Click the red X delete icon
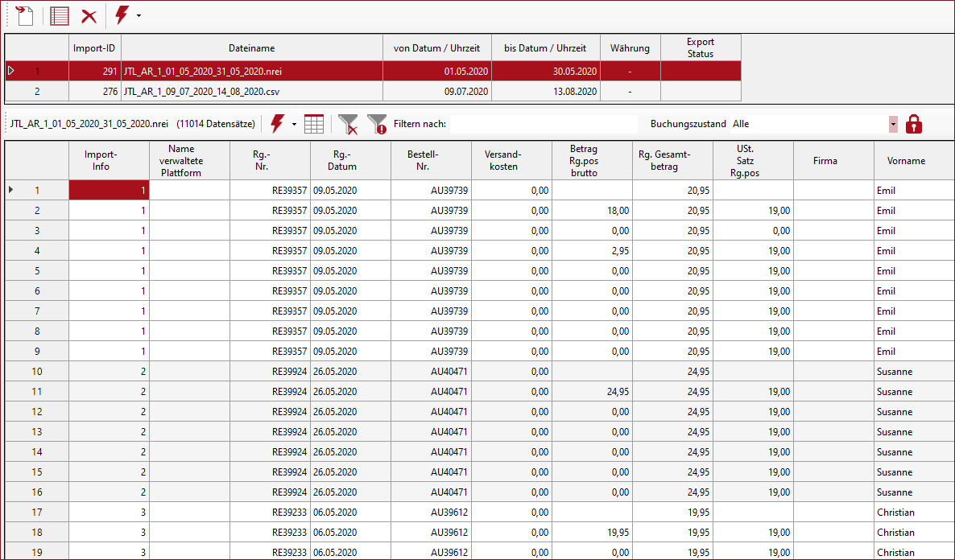 click(x=89, y=16)
